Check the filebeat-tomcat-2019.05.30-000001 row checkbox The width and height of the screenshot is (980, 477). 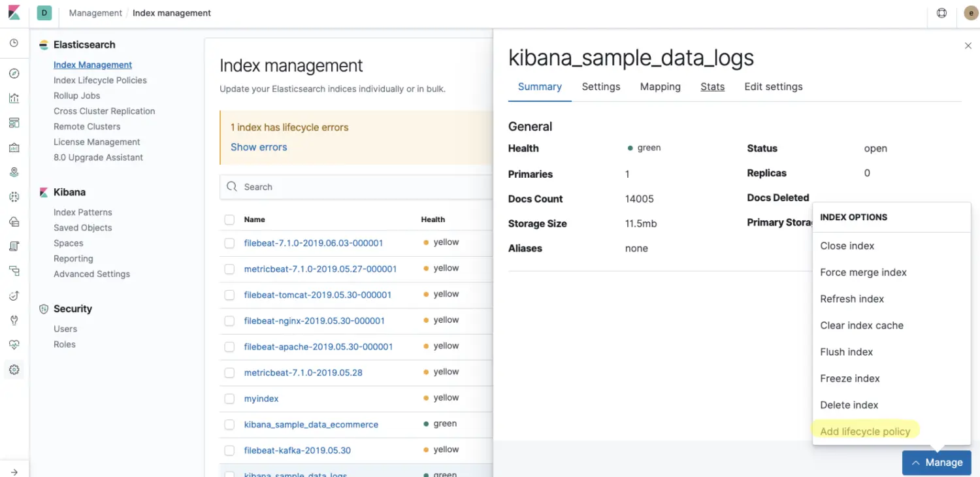pos(229,295)
